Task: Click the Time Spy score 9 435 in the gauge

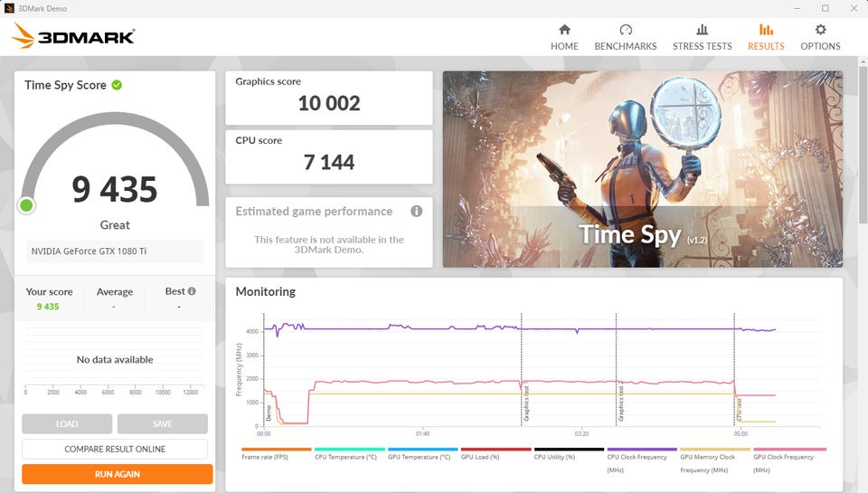Action: click(115, 189)
